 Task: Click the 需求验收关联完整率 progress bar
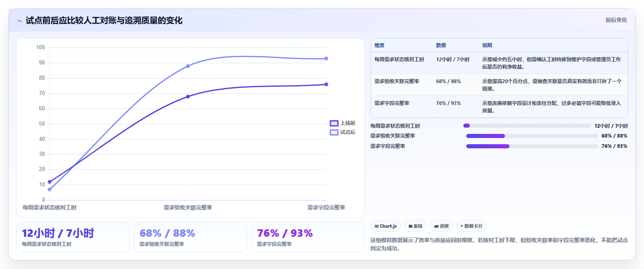(x=532, y=136)
